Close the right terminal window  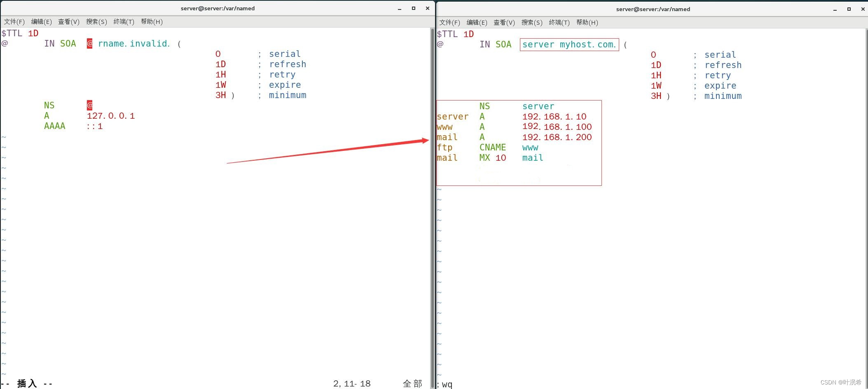[x=863, y=9]
